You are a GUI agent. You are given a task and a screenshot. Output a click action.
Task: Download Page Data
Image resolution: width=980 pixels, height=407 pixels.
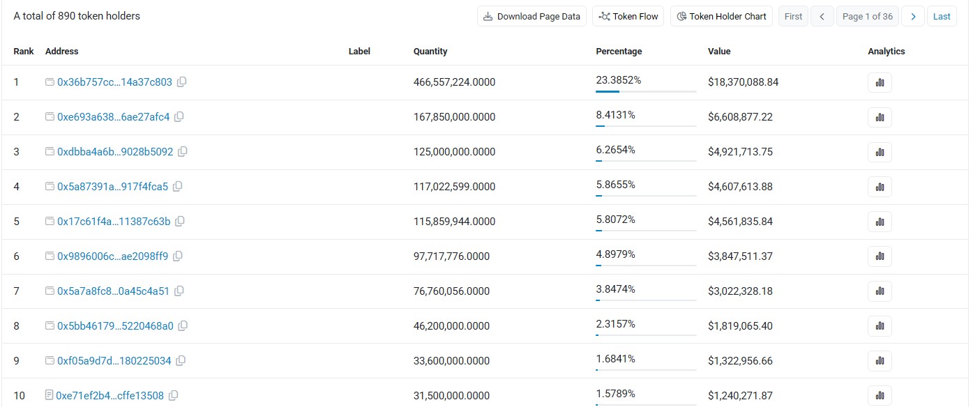[532, 17]
